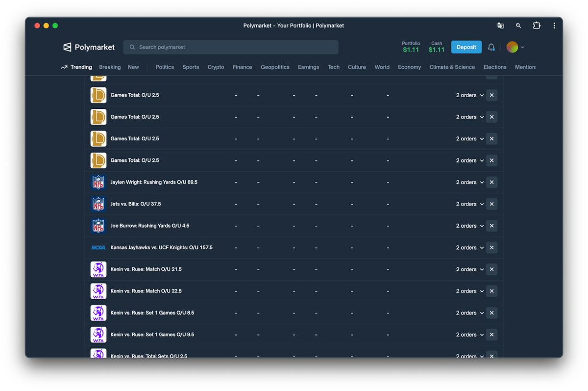588x391 pixels.
Task: Select the Culture category
Action: point(357,67)
